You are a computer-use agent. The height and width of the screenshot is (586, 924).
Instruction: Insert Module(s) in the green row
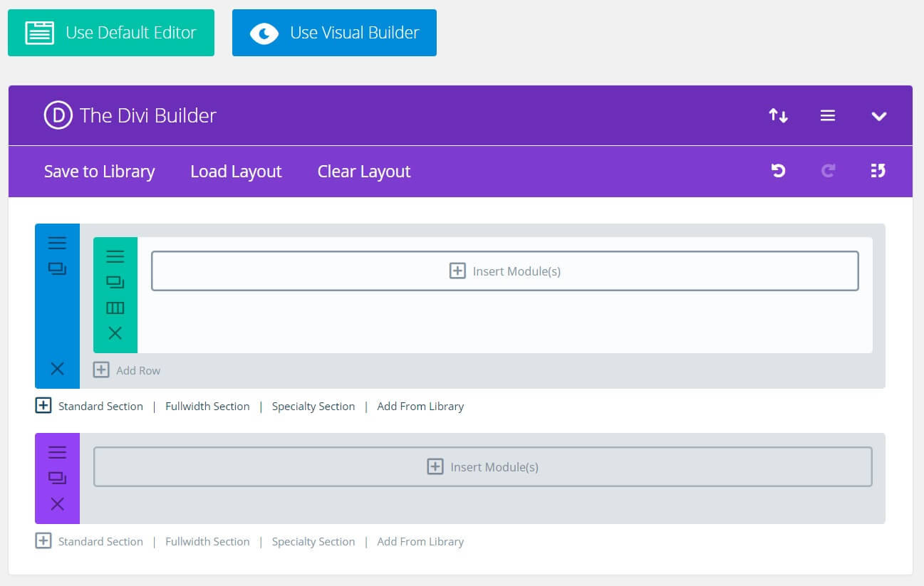(x=505, y=271)
